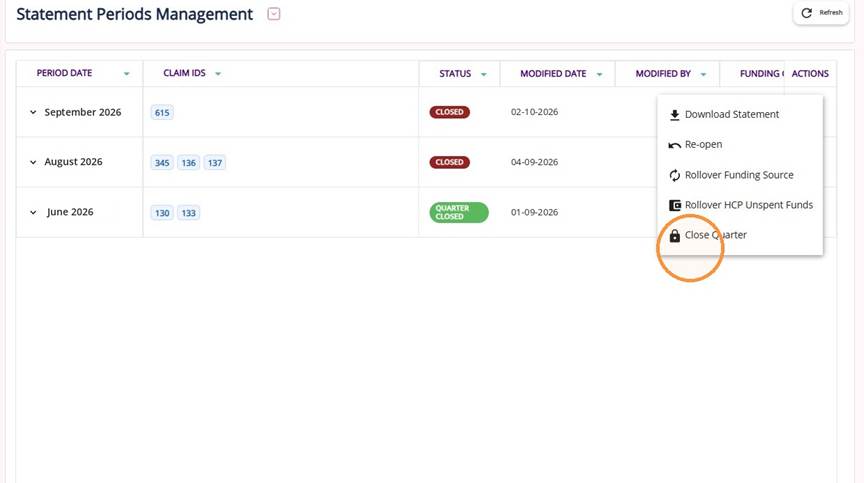The width and height of the screenshot is (864, 483).
Task: Open claim ID 137
Action: click(x=215, y=163)
